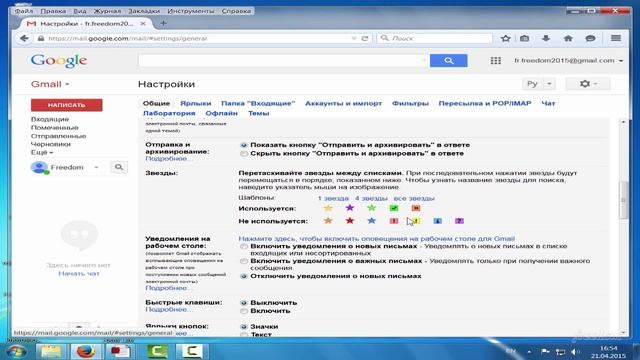Click the red exclamation star icon
Viewport: 640px width, 360px height.
click(394, 221)
